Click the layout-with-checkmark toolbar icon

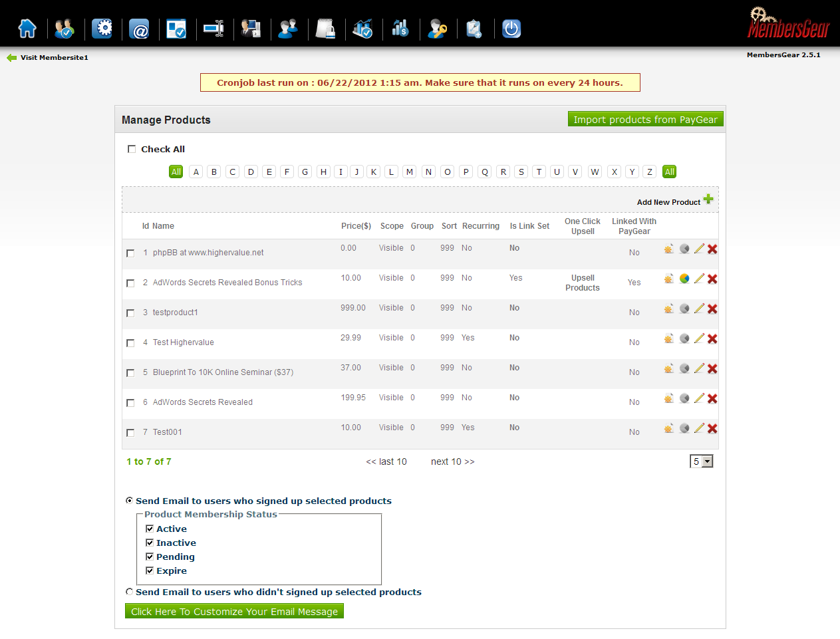[x=176, y=29]
